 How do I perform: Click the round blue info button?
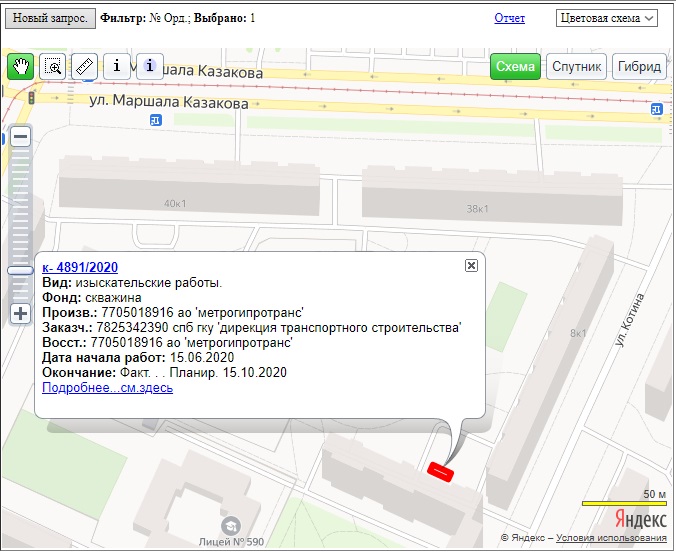[149, 67]
